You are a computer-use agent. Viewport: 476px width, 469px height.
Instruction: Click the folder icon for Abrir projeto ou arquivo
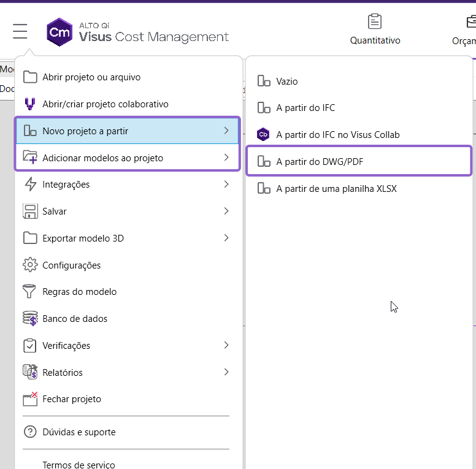[x=30, y=77]
